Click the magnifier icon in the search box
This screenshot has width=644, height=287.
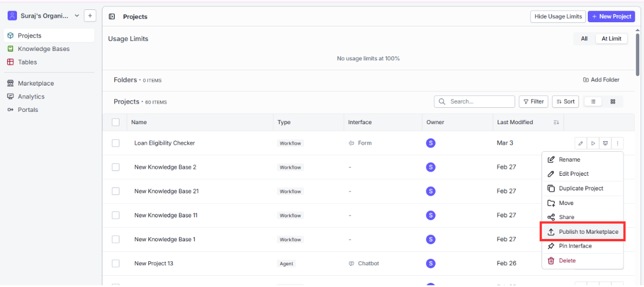tap(443, 101)
